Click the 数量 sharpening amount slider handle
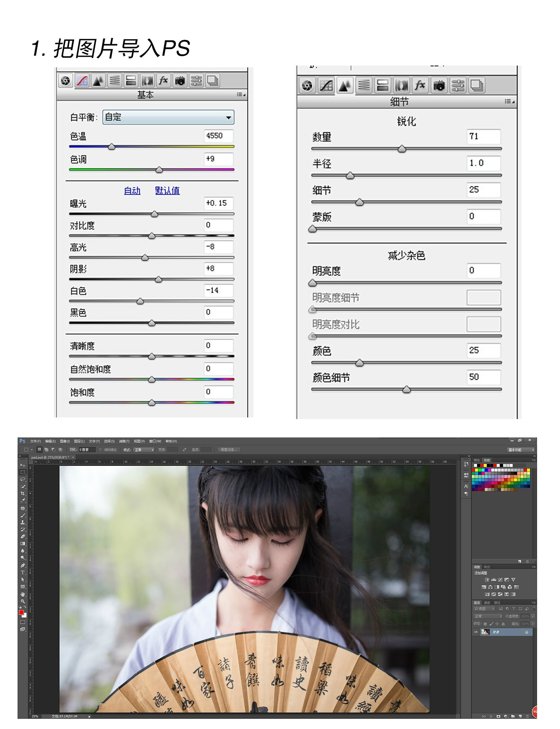Viewport: 560px width, 729px height. [x=402, y=149]
